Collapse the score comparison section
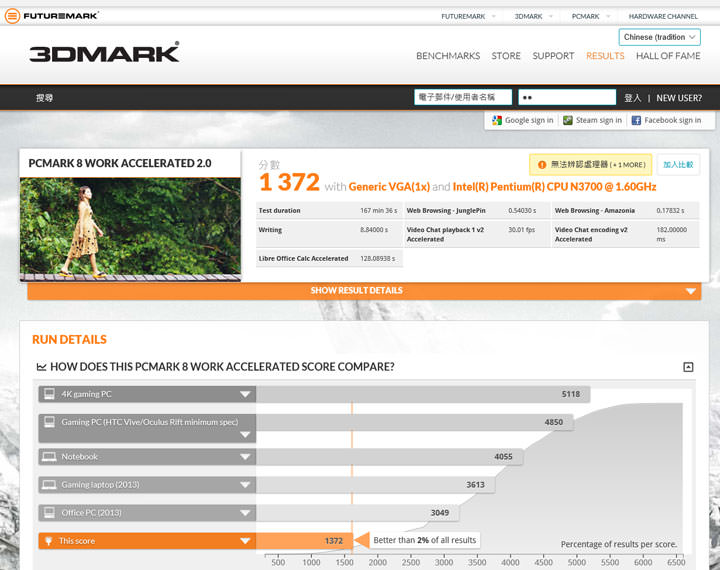This screenshot has height=570, width=720. 688,367
